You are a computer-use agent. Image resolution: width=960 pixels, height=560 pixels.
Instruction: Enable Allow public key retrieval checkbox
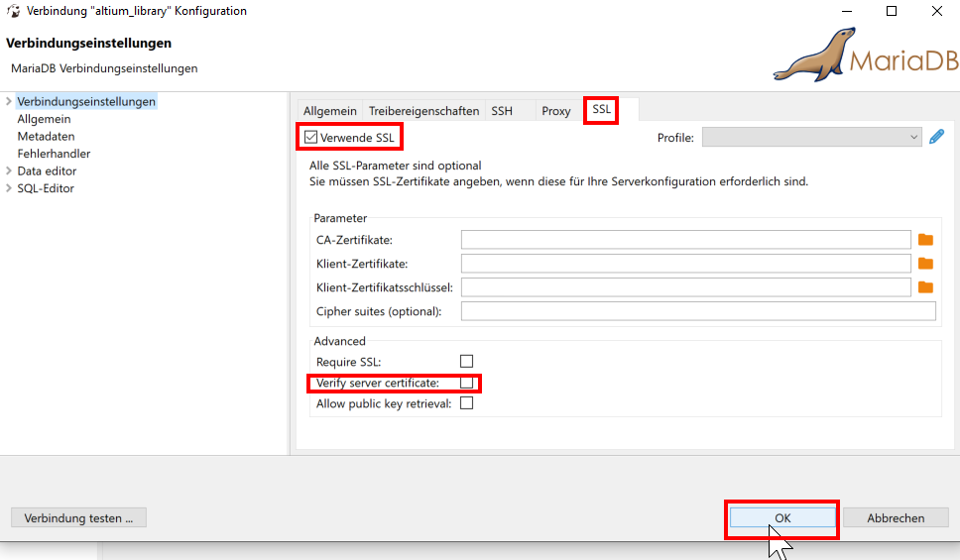[466, 403]
